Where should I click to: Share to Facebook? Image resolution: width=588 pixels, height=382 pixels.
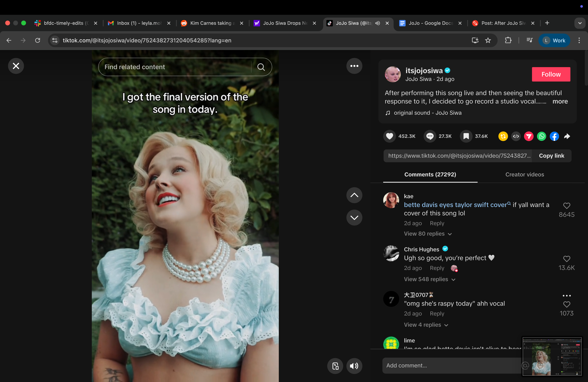(554, 136)
